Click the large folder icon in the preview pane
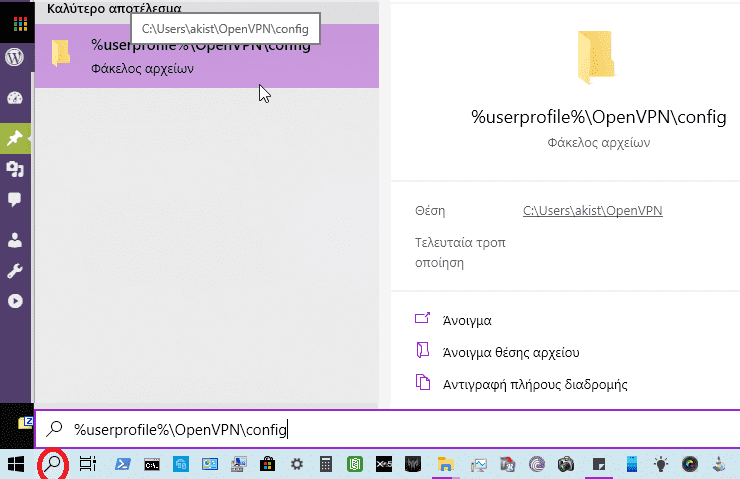The height and width of the screenshot is (479, 740). coord(596,58)
